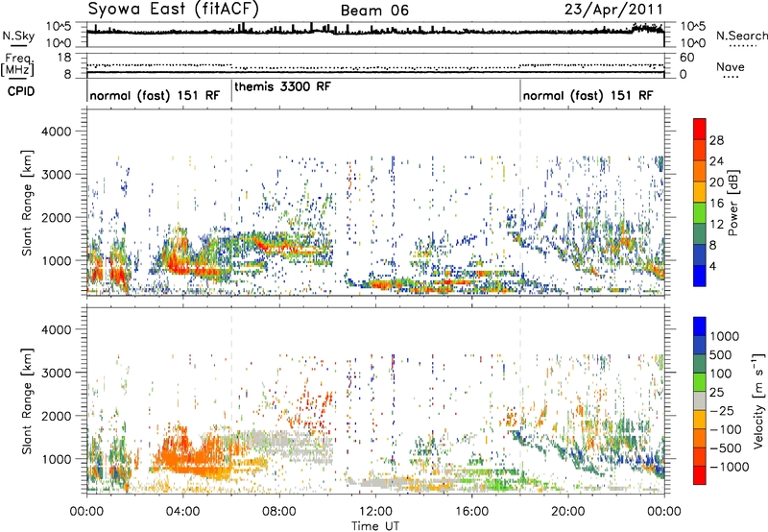The image size is (768, 532).
Task: Click the 'Freq. [MHz]' axis label
Action: tap(17, 65)
